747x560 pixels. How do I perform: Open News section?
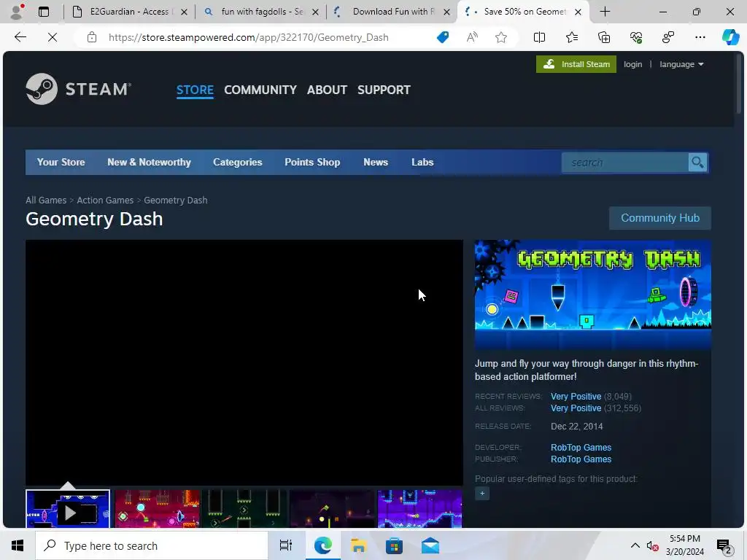[x=376, y=163]
